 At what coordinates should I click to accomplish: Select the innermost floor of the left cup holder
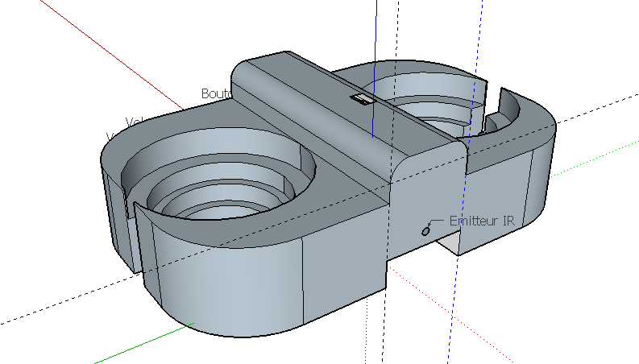tap(219, 212)
